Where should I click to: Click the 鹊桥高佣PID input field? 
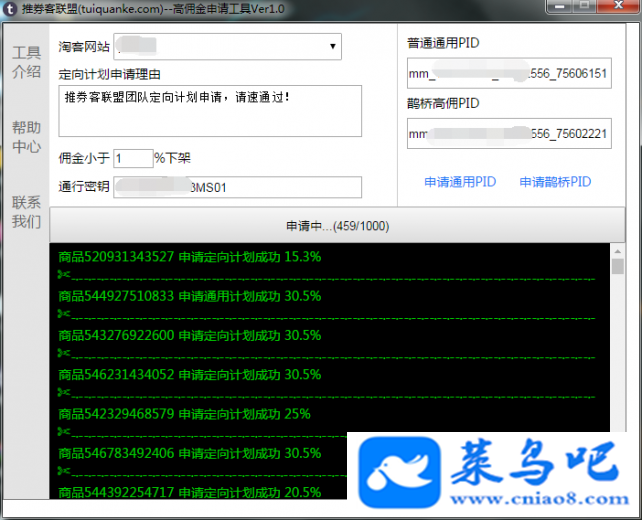[509, 133]
